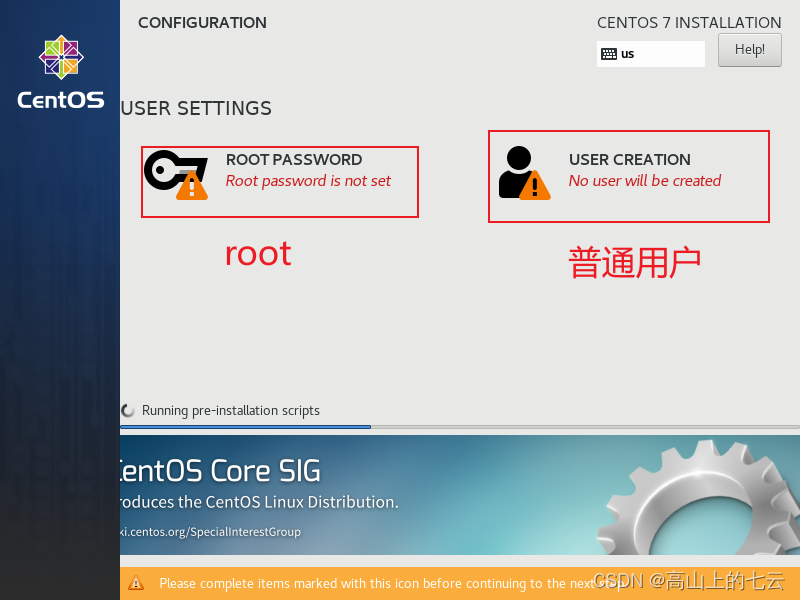Click the installation progress bar
Screen dimensions: 800x600
[x=460, y=427]
